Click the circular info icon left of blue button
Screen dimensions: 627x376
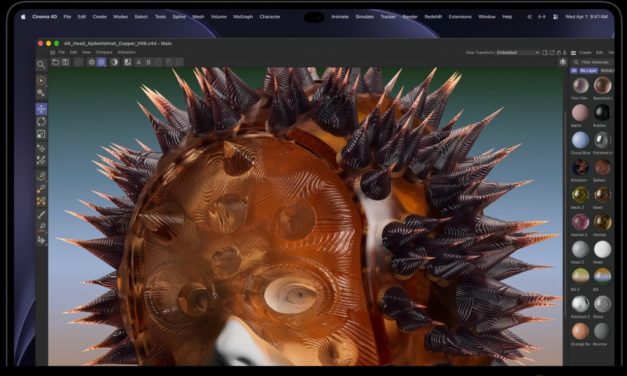92,62
